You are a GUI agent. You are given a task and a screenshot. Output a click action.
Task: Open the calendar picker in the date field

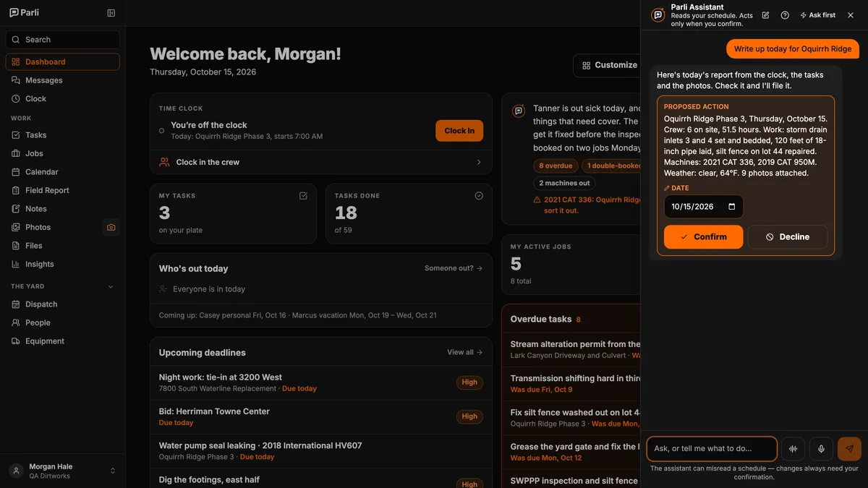pyautogui.click(x=731, y=207)
